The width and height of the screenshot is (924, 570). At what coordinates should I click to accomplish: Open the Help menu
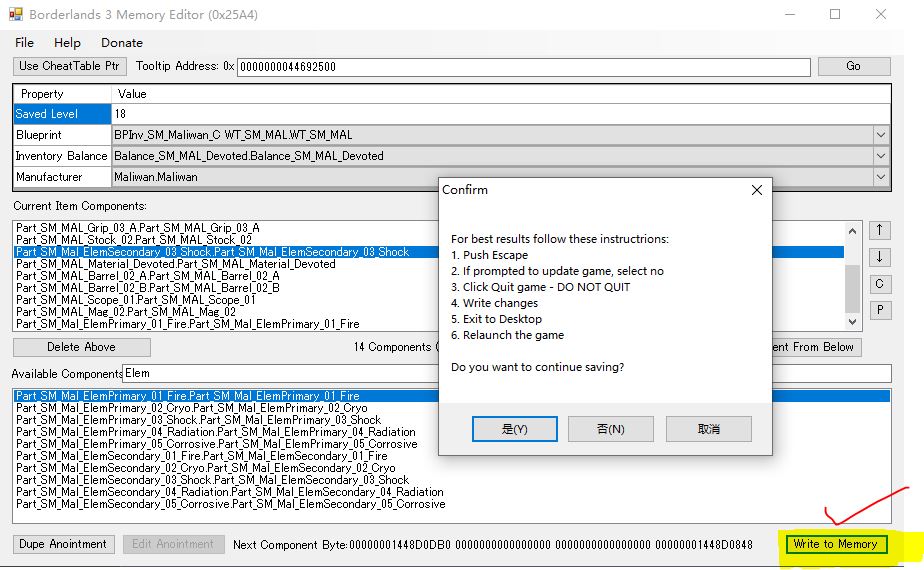click(67, 42)
